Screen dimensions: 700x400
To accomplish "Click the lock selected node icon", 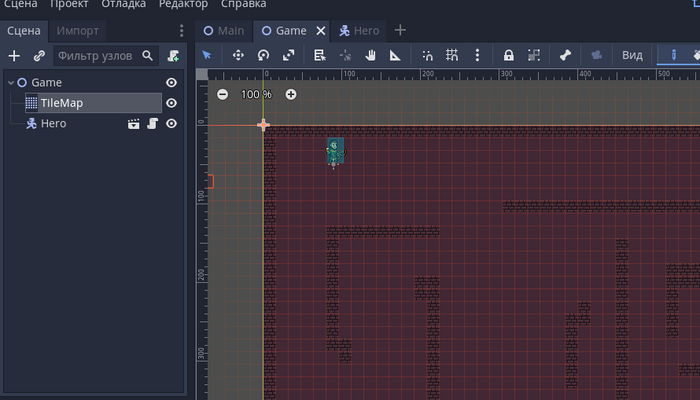I will (508, 55).
